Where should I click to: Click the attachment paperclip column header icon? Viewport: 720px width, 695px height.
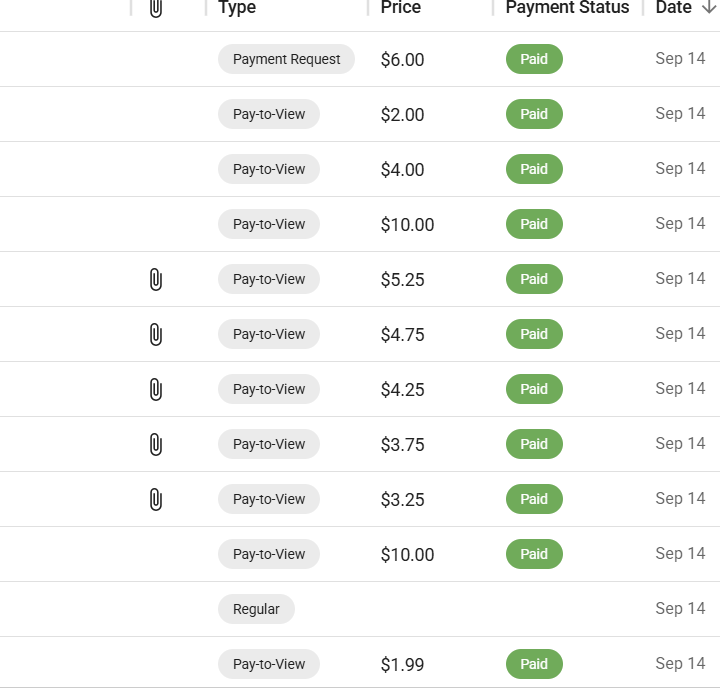tap(156, 8)
